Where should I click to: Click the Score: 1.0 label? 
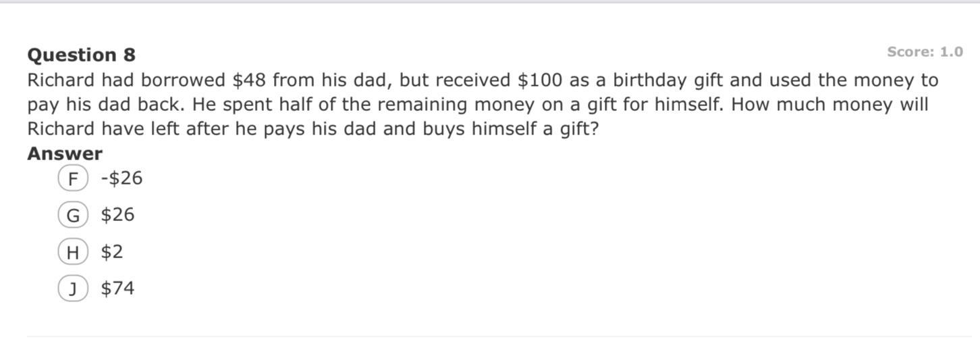click(x=925, y=52)
